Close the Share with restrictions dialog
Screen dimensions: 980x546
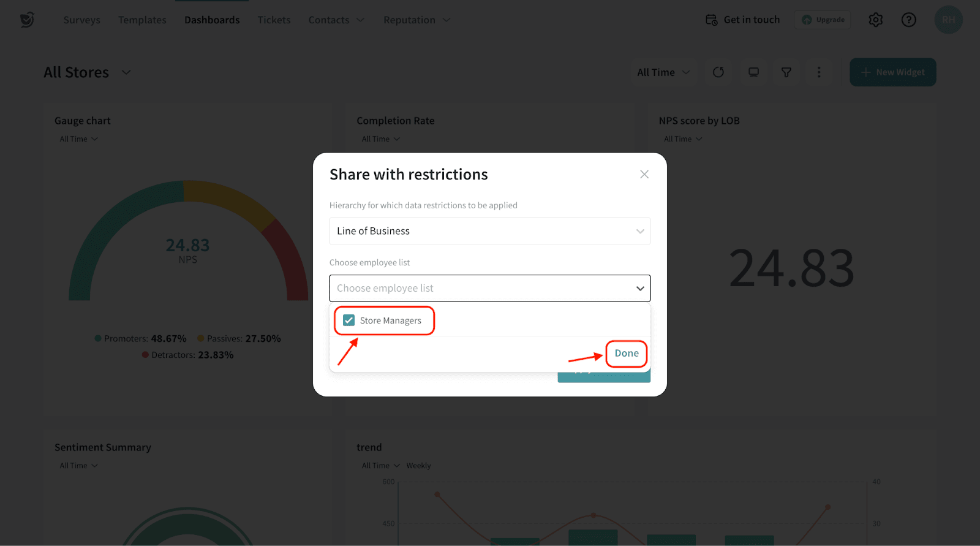click(x=644, y=175)
